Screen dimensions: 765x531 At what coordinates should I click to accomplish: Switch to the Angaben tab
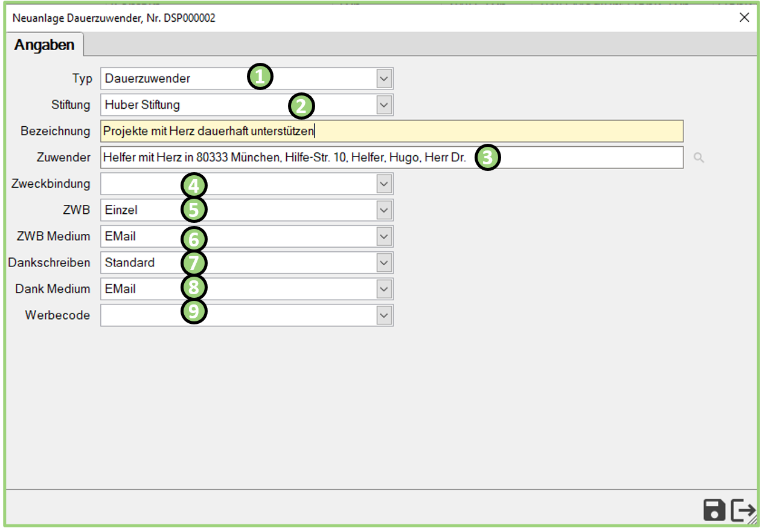(46, 45)
